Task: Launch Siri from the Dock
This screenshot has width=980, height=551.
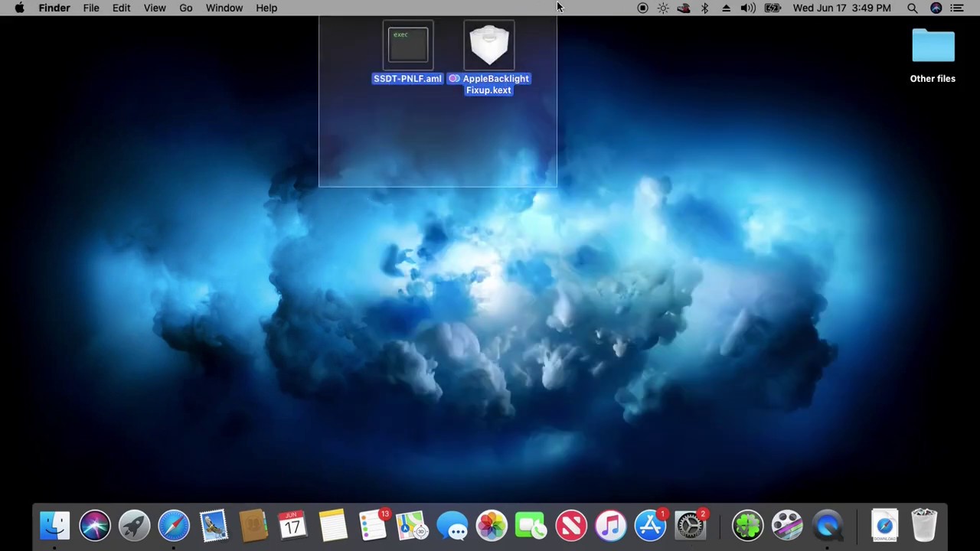Action: click(95, 526)
